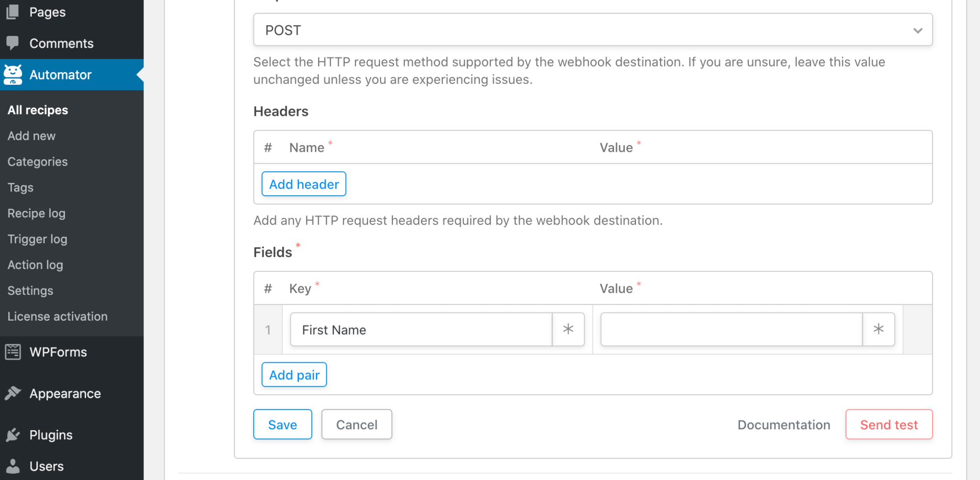Click the Users person icon

coord(13,466)
